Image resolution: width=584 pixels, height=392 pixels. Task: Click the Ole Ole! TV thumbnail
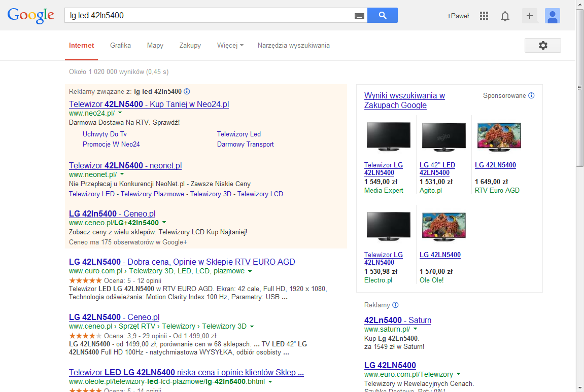coord(443,226)
